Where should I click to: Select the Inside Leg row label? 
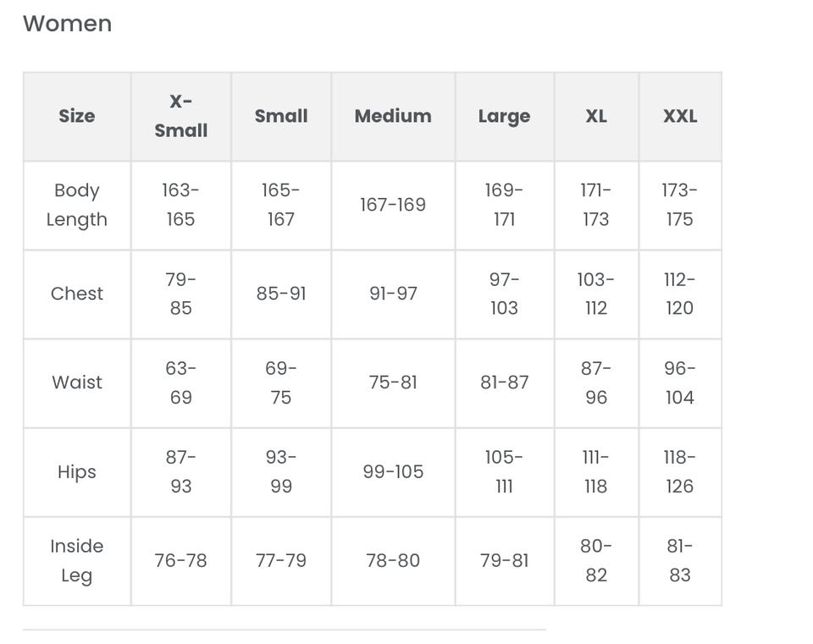click(x=76, y=560)
